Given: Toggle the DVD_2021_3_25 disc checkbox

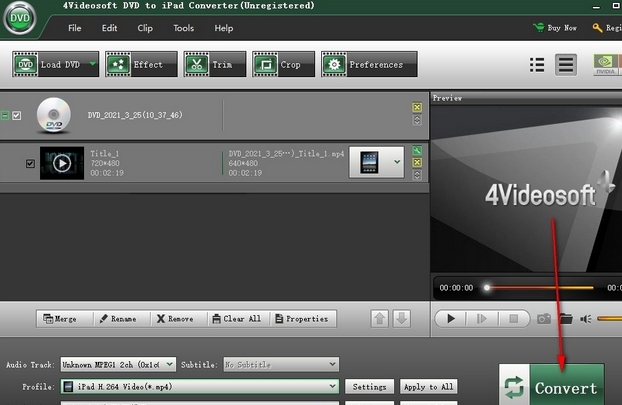Looking at the screenshot, I should click(x=17, y=115).
